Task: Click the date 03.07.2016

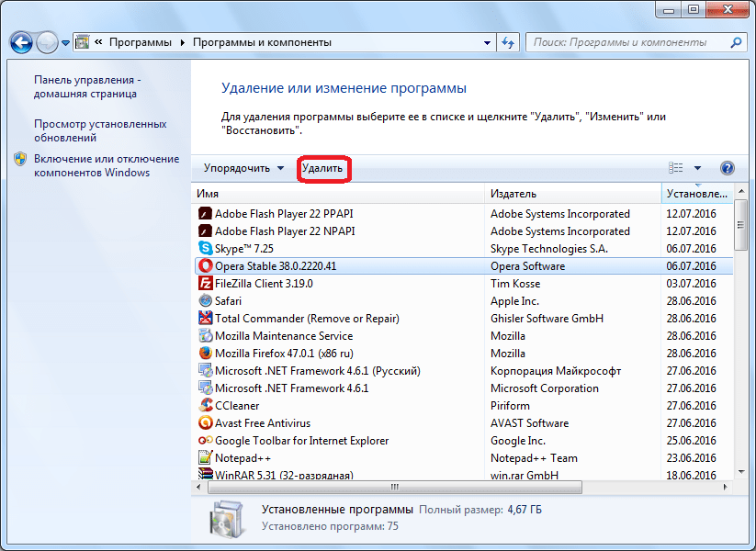Action: pyautogui.click(x=692, y=284)
